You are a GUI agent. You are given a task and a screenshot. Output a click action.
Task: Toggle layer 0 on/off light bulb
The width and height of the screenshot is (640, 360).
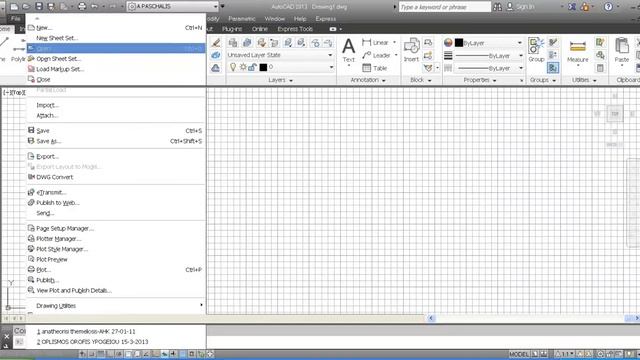click(233, 67)
